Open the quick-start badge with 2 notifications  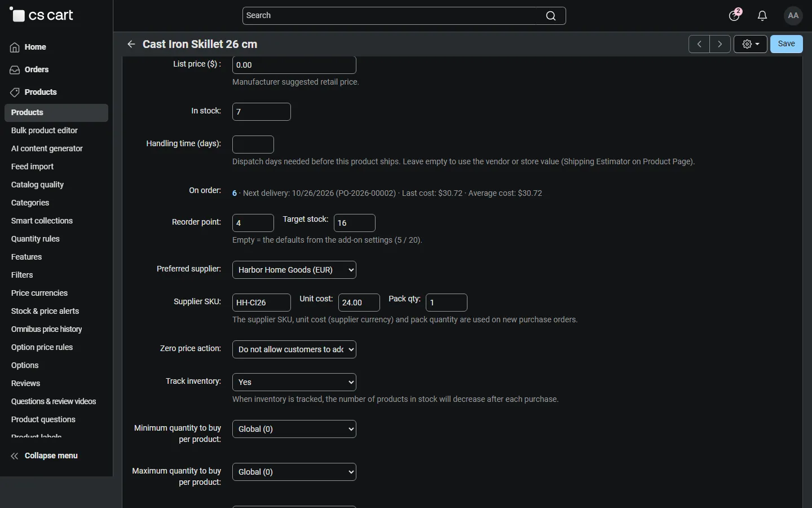coord(735,15)
